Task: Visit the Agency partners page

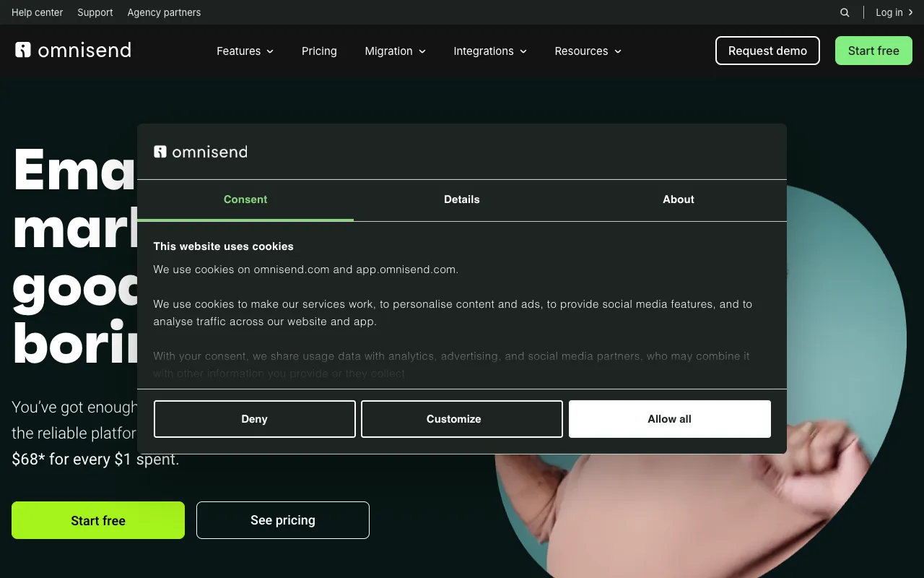Action: point(164,12)
